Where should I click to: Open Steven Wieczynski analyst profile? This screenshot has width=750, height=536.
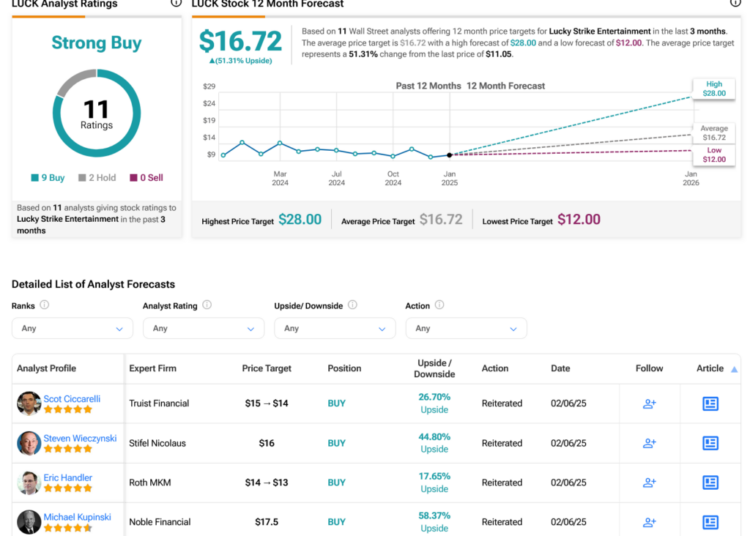point(80,438)
